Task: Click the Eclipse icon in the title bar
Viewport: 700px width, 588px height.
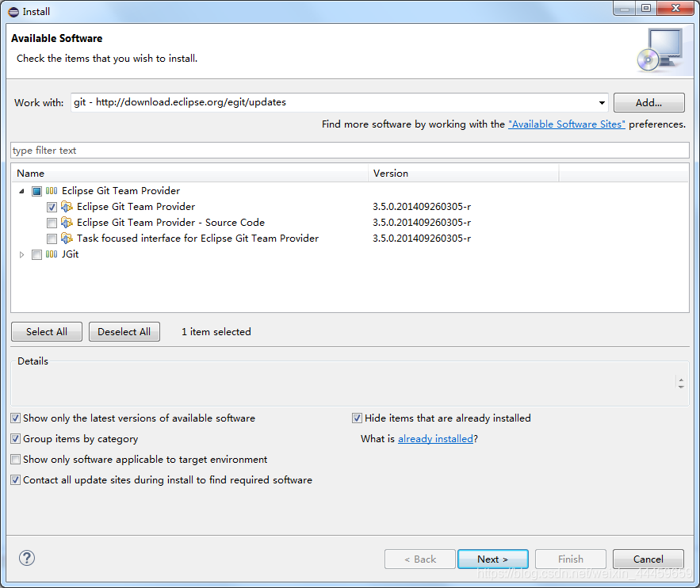Action: 13,12
